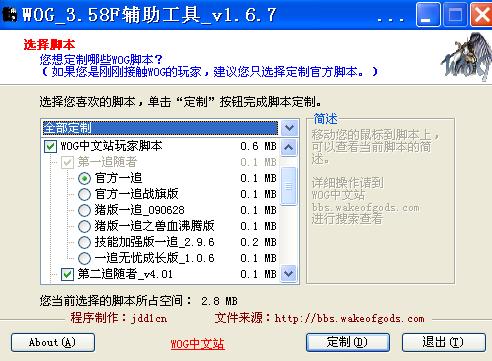Viewport: 492px width, 361px height.
Task: Click the script list scrollbar thumb
Action: pos(289,186)
